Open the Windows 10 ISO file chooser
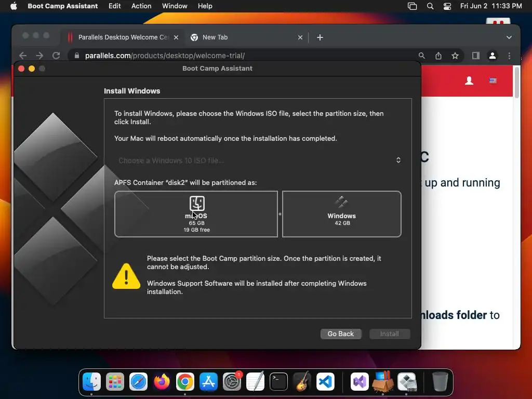Screen dimensions: 532x399 pyautogui.click(x=258, y=160)
